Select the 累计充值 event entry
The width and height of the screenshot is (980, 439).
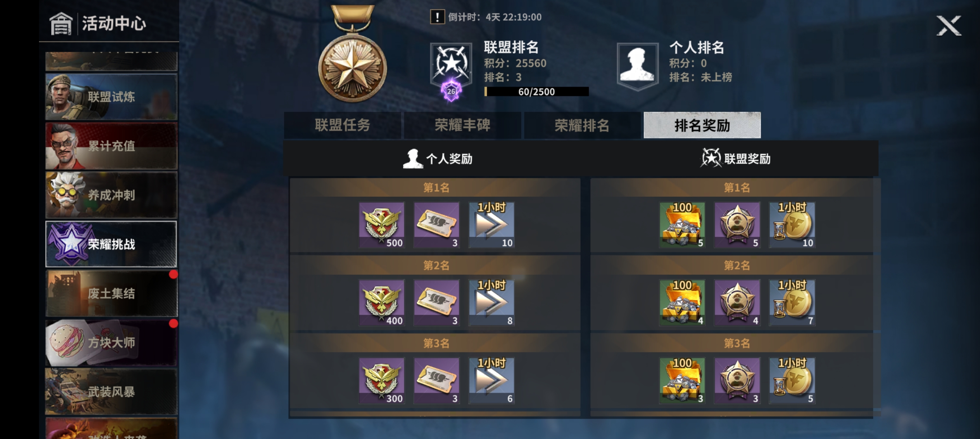click(x=111, y=146)
